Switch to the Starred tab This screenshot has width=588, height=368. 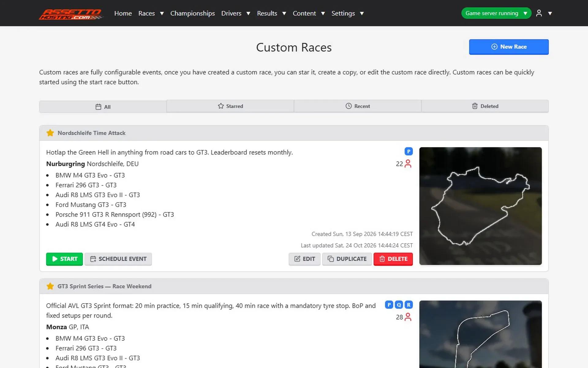230,106
